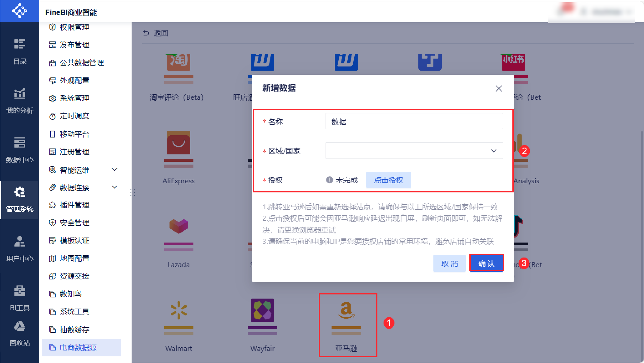Click the 名称 name input field
Screen dimensions: 644x363
coord(414,122)
